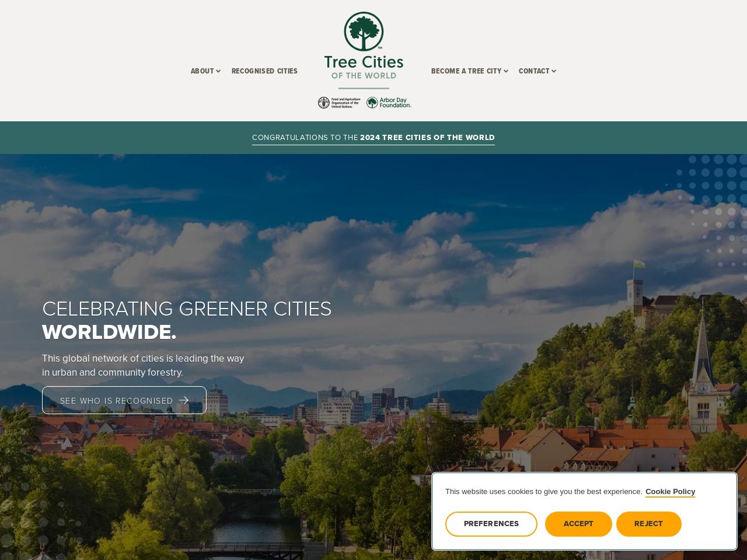Expand the About chevron arrow
This screenshot has width=747, height=560.
[218, 71]
